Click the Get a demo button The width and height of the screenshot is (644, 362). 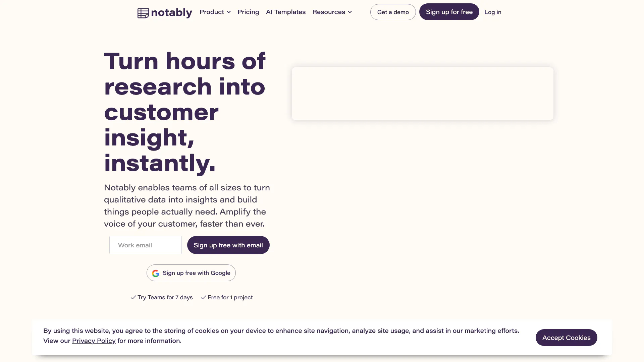click(x=393, y=12)
